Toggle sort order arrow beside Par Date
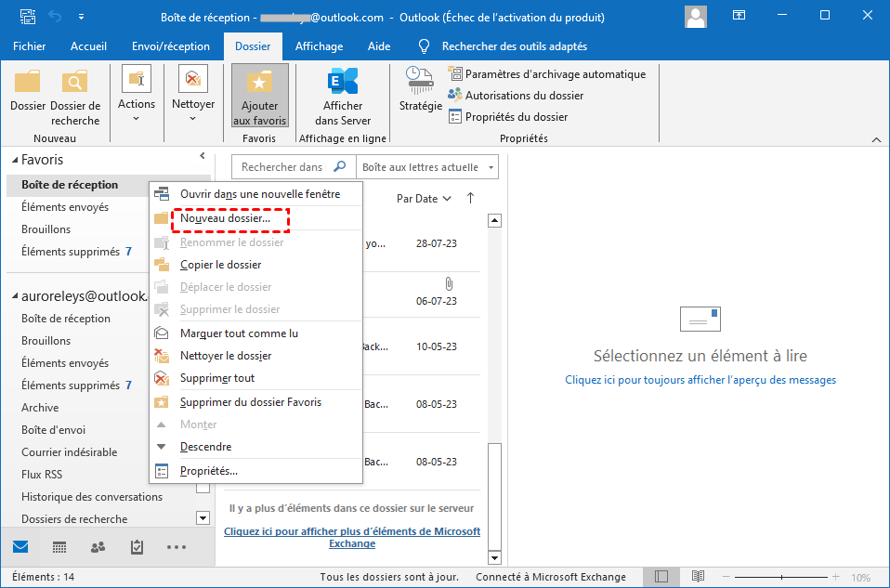 point(470,198)
